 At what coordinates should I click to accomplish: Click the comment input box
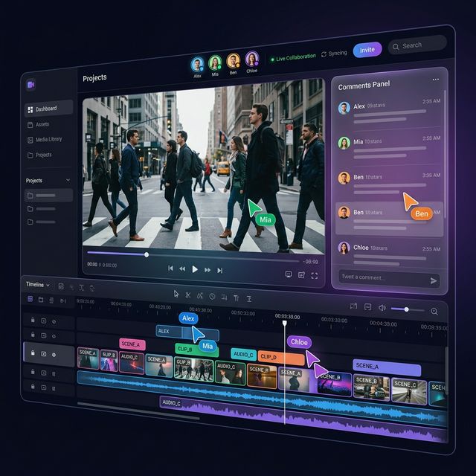coord(389,278)
